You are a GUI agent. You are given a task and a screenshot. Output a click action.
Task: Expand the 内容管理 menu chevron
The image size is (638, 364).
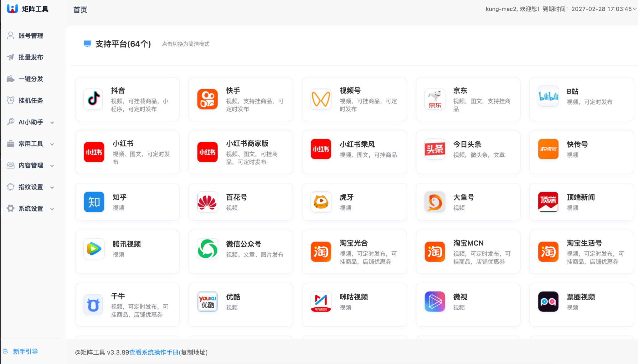point(52,166)
